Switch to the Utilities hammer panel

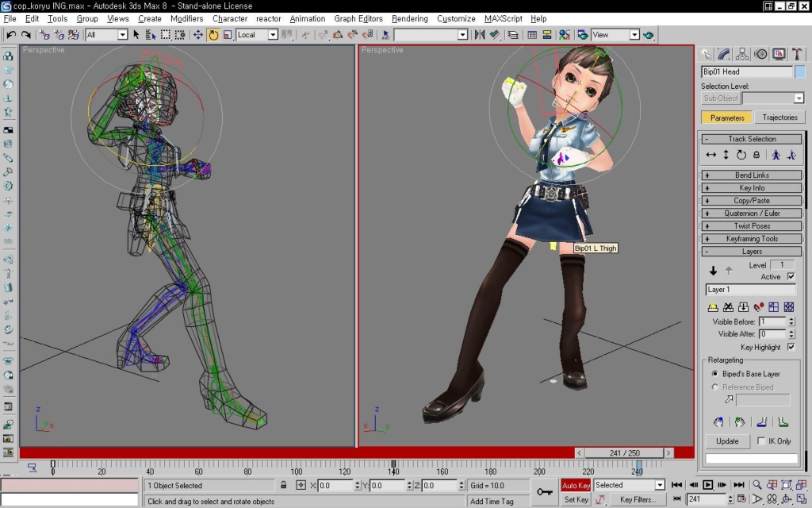pyautogui.click(x=797, y=54)
